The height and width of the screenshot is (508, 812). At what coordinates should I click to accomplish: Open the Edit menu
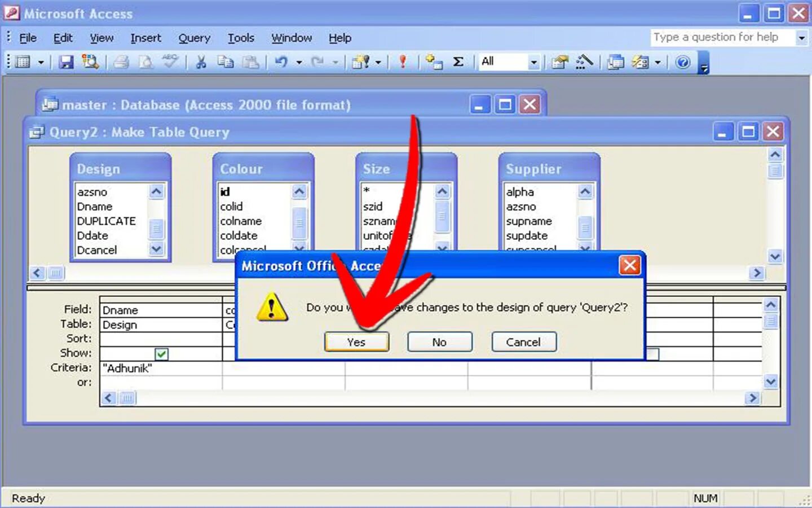pyautogui.click(x=63, y=38)
